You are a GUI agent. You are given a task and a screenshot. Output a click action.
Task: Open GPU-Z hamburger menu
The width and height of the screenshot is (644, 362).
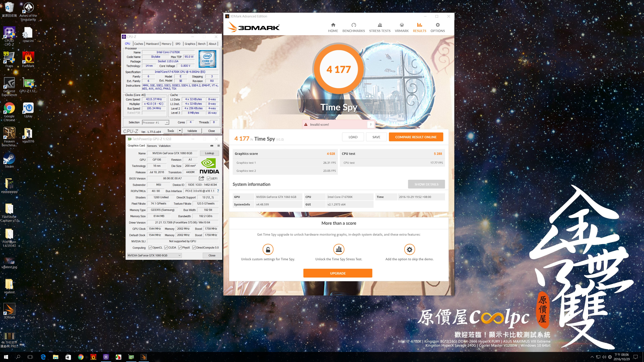tap(219, 146)
